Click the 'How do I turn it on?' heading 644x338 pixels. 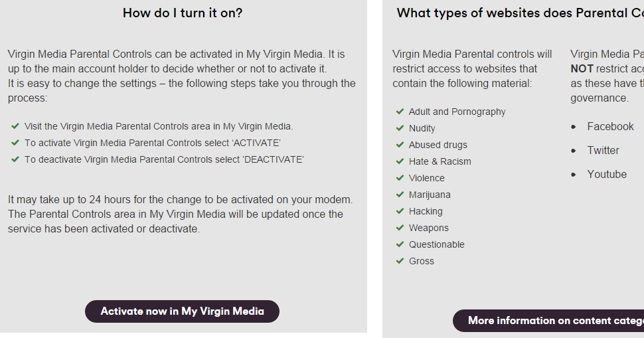(x=183, y=13)
